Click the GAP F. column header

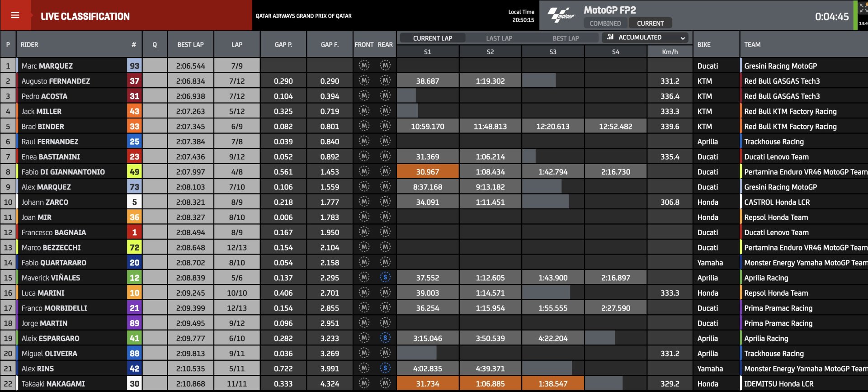[330, 44]
